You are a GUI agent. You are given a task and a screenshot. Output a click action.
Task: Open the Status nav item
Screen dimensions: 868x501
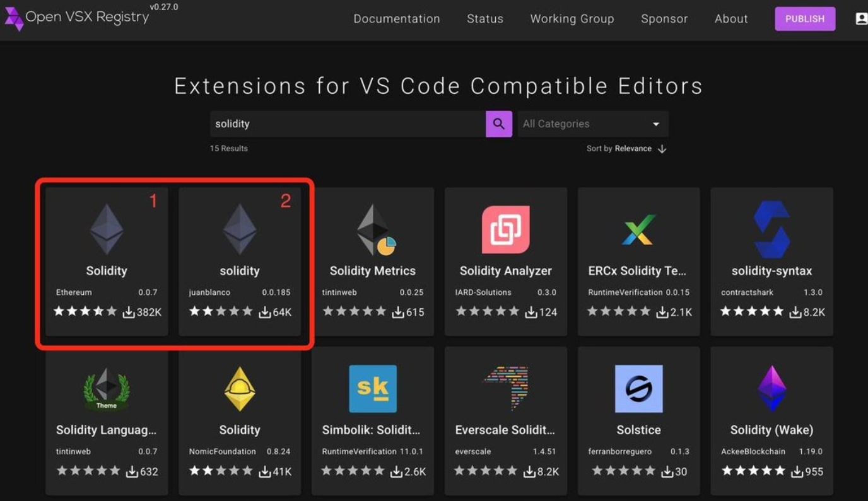(x=485, y=19)
